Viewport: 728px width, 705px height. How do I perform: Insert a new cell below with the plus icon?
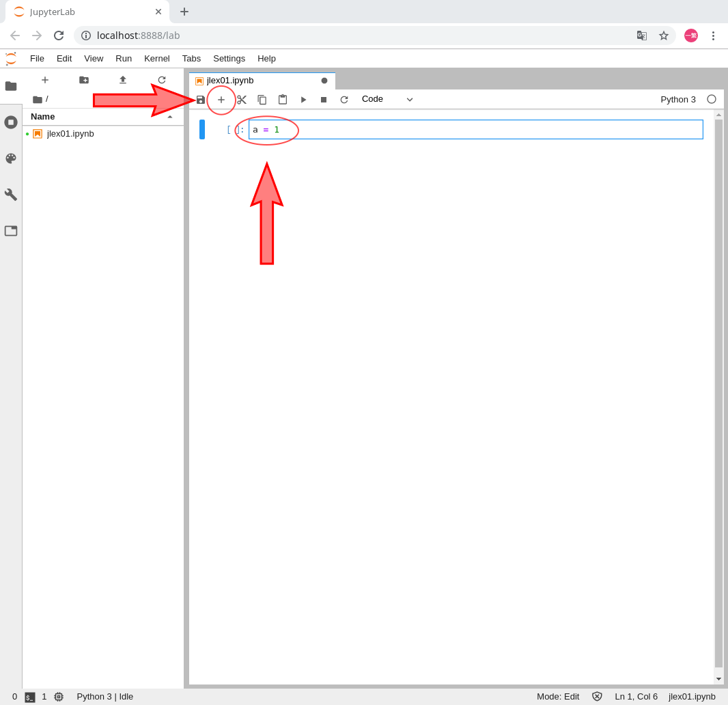[x=221, y=100]
